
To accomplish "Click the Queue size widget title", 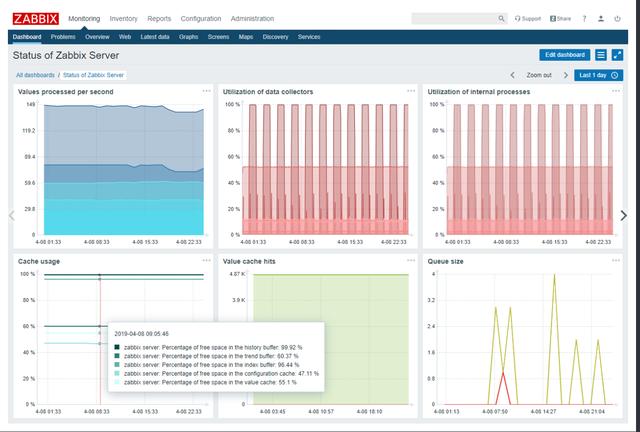I will point(445,261).
